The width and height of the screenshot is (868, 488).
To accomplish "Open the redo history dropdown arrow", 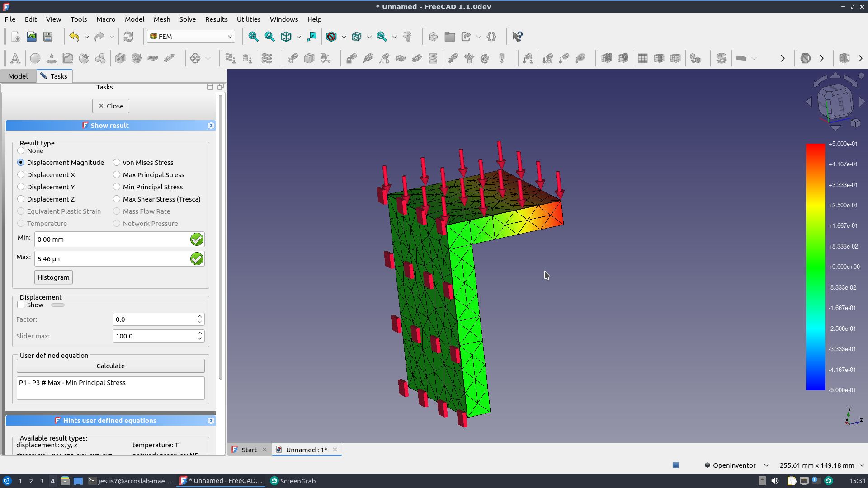I will click(112, 37).
